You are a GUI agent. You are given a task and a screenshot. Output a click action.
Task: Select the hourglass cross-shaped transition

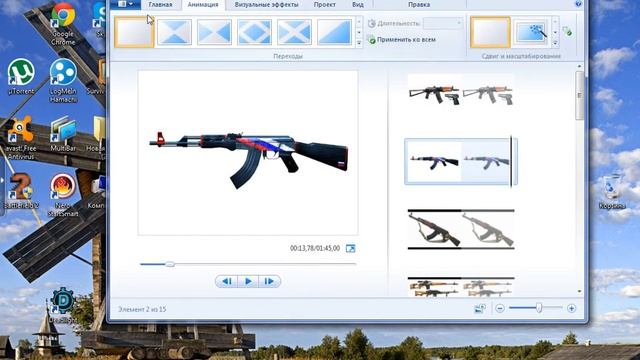174,32
